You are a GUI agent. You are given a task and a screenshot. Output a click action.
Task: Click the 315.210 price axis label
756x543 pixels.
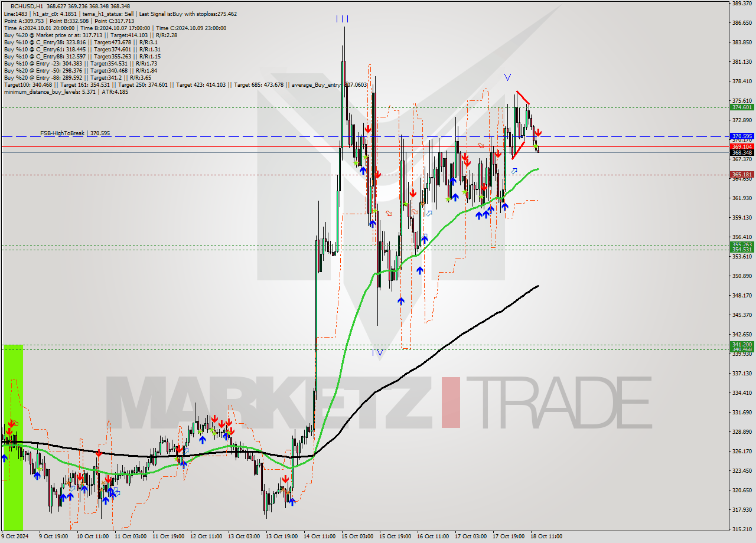coord(742,529)
